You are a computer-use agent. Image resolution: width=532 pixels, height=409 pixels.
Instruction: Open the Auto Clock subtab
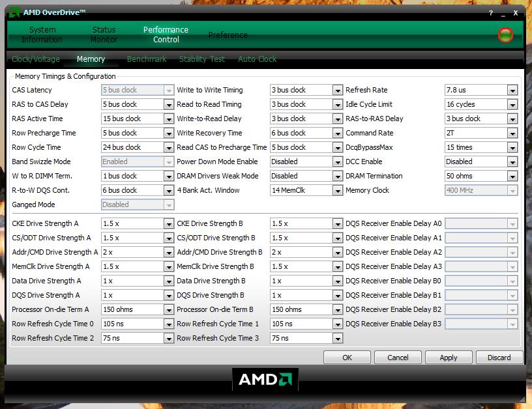point(257,59)
